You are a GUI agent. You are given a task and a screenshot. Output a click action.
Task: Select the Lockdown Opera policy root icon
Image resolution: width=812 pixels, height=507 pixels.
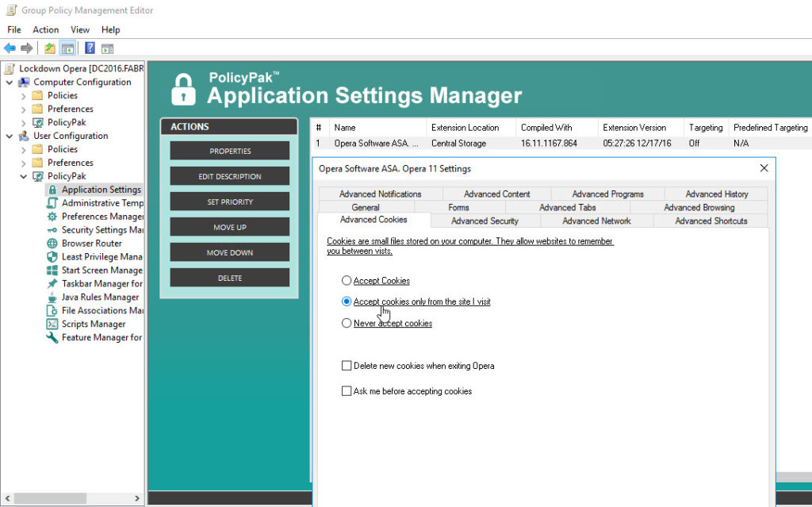(x=10, y=68)
